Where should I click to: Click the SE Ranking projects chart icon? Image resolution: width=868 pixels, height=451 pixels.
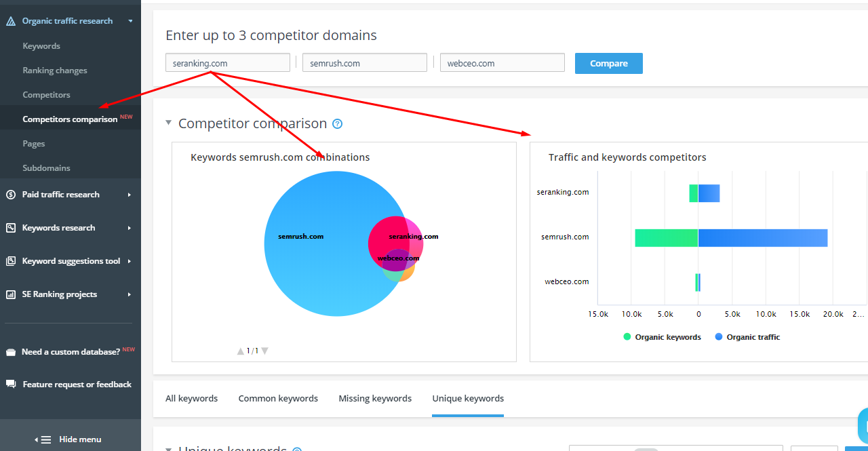point(11,294)
